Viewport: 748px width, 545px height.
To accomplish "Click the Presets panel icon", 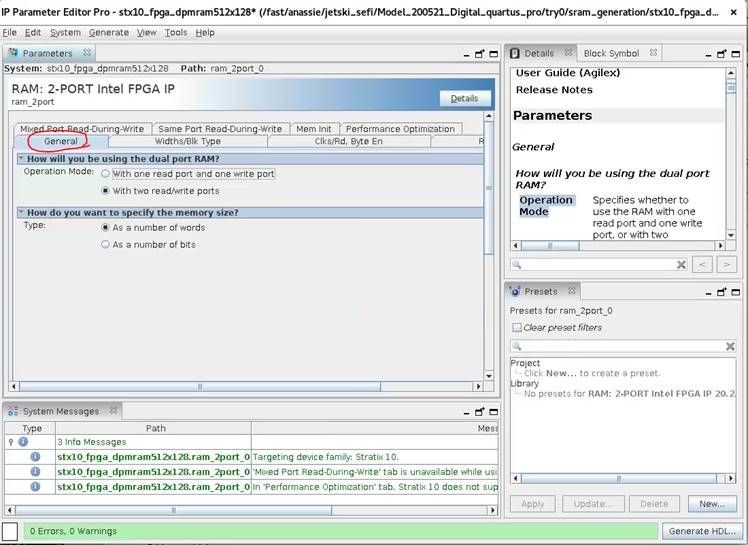I will 515,291.
